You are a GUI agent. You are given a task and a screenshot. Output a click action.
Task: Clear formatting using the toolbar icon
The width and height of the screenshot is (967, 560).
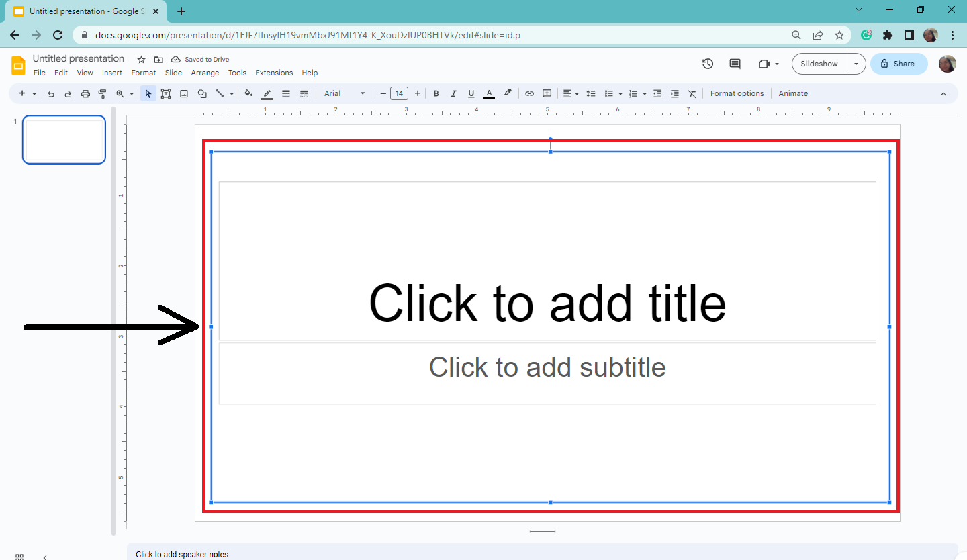pyautogui.click(x=692, y=93)
